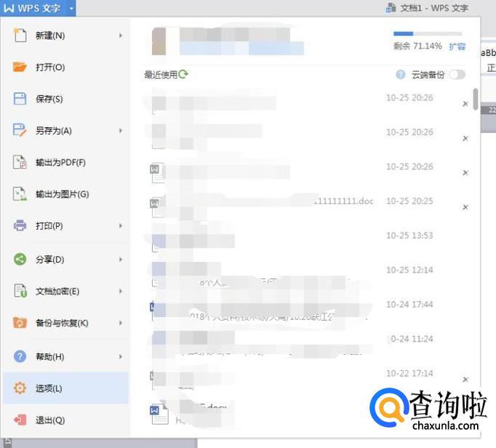Refresh the recently used list
This screenshot has width=496, height=448.
(183, 74)
